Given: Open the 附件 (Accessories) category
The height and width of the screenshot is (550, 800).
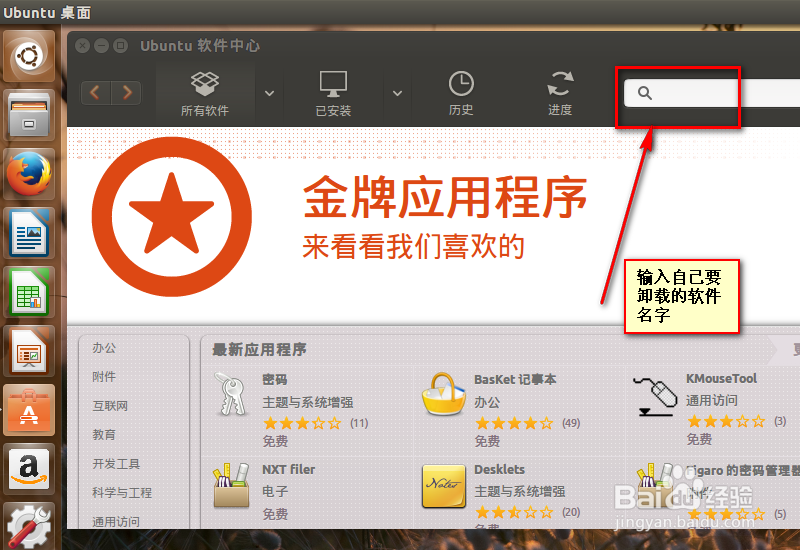Looking at the screenshot, I should pos(104,377).
